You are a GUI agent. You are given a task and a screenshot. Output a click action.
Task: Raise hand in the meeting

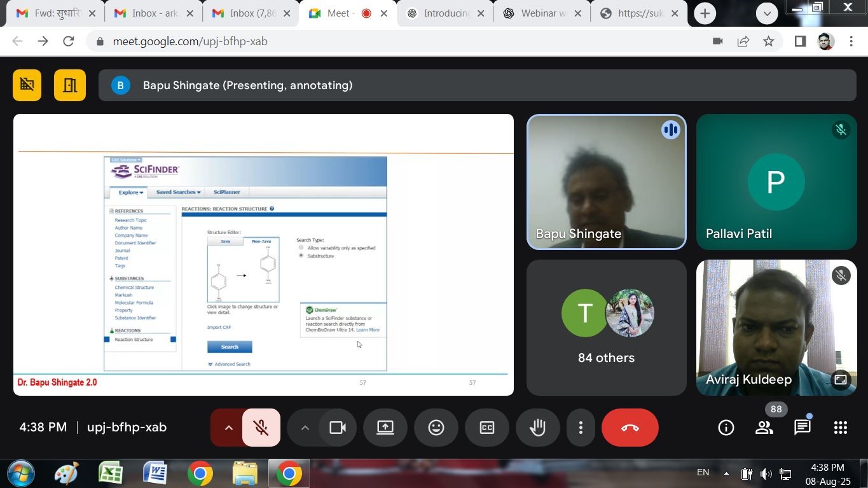tap(537, 428)
